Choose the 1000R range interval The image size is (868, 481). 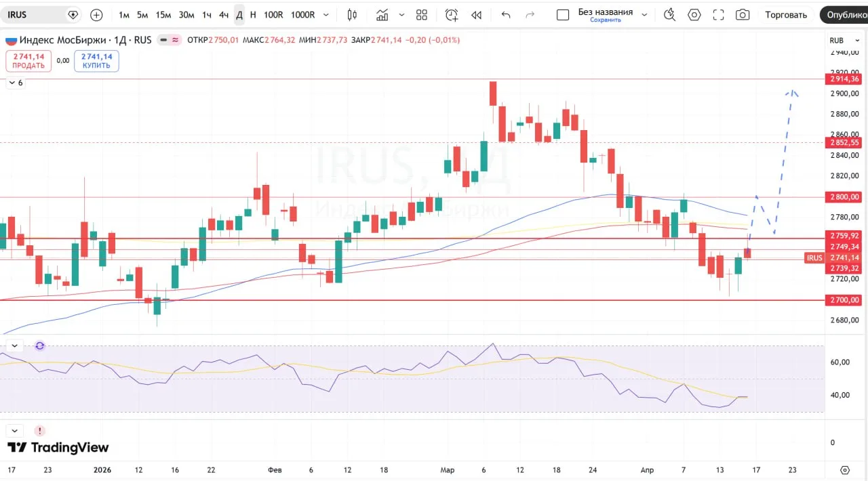(302, 14)
